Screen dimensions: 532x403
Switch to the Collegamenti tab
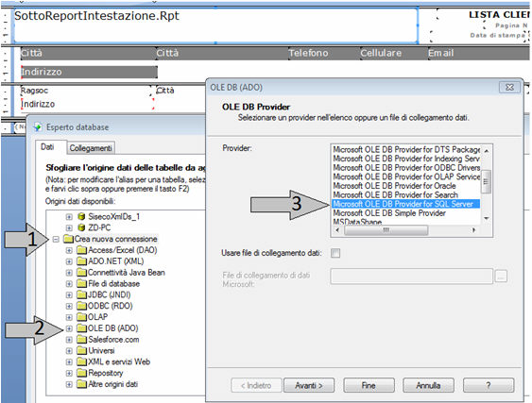[x=91, y=148]
